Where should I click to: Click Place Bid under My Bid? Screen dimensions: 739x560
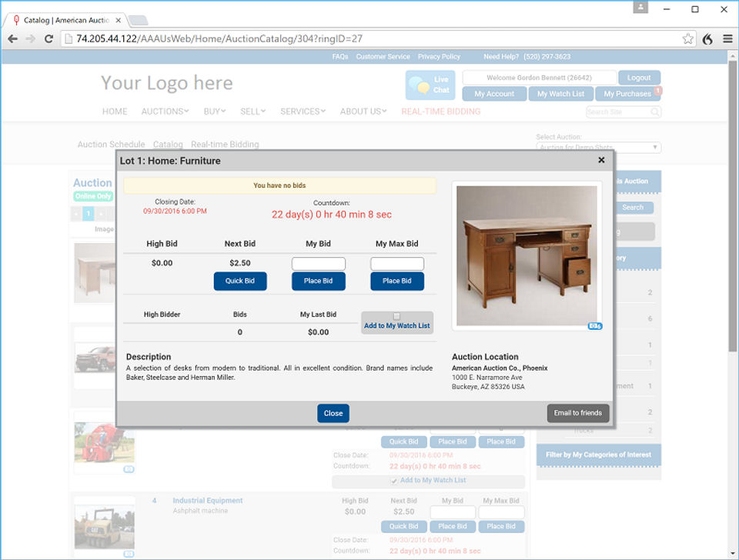tap(318, 281)
